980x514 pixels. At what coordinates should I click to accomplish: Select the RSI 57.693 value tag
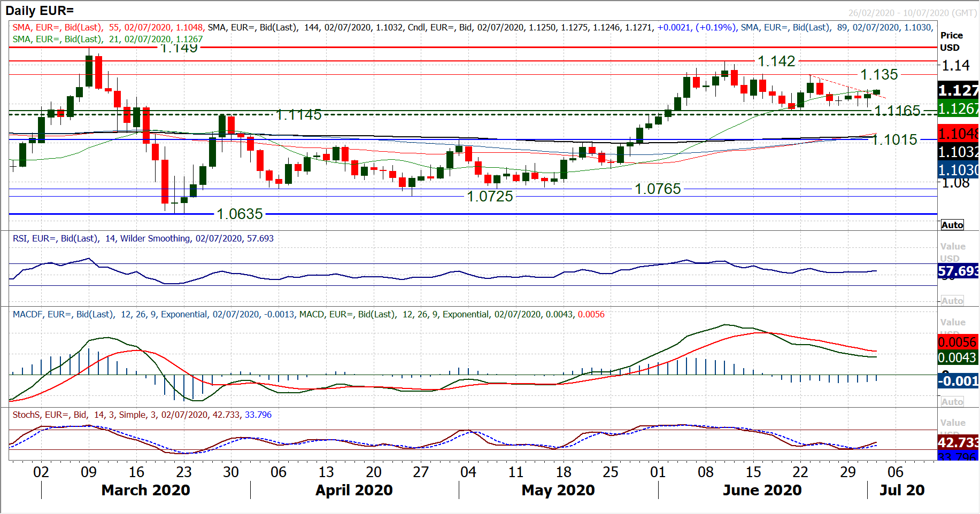click(958, 271)
